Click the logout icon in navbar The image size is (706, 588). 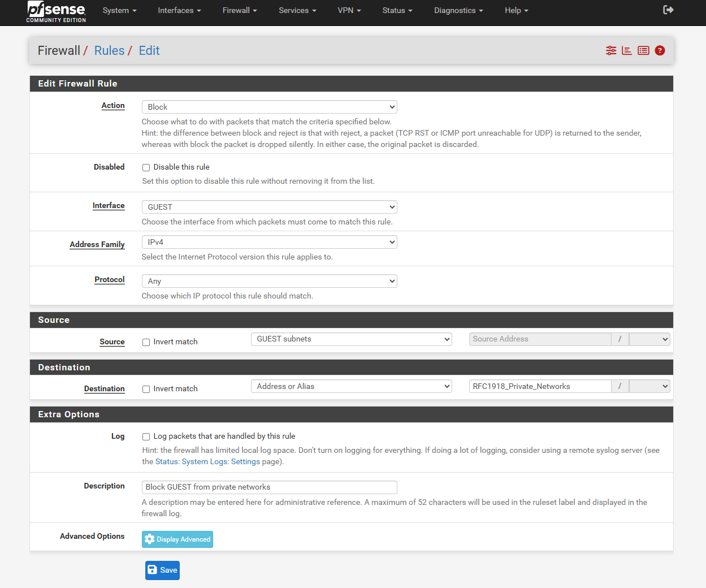tap(668, 10)
